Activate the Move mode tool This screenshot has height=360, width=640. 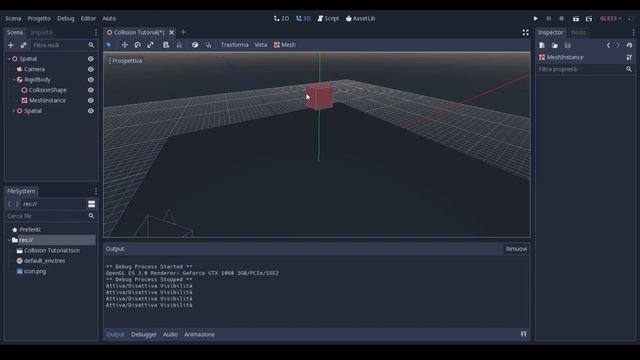pos(124,45)
